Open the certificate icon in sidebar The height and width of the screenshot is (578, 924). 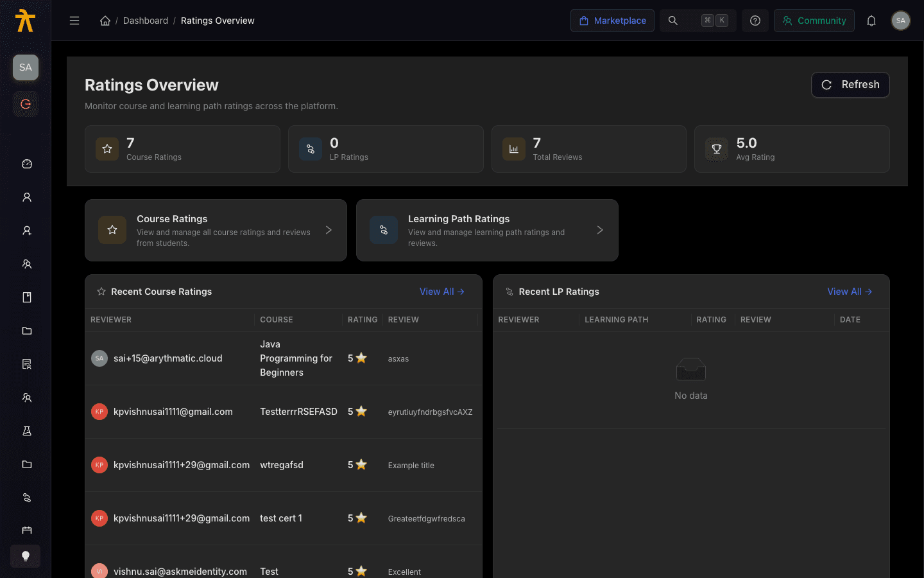(27, 364)
